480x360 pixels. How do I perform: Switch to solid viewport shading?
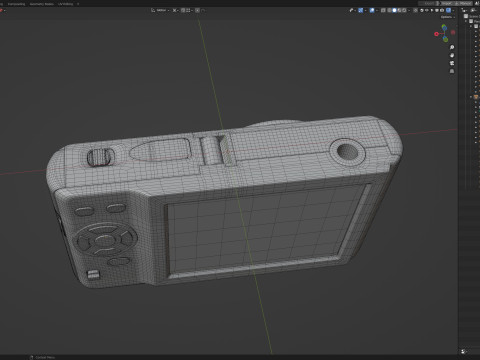coord(394,10)
